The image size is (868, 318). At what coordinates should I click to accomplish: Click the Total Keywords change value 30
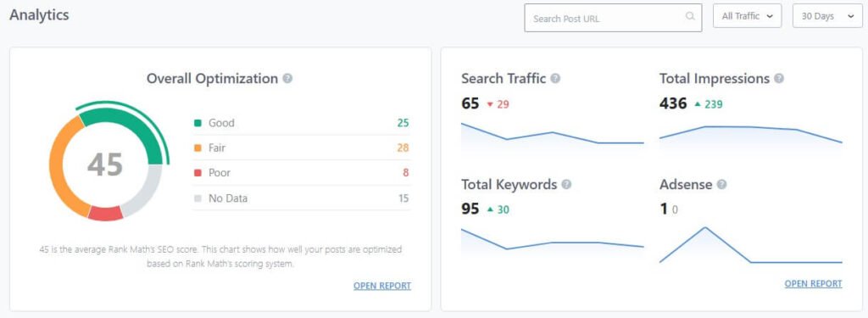504,209
